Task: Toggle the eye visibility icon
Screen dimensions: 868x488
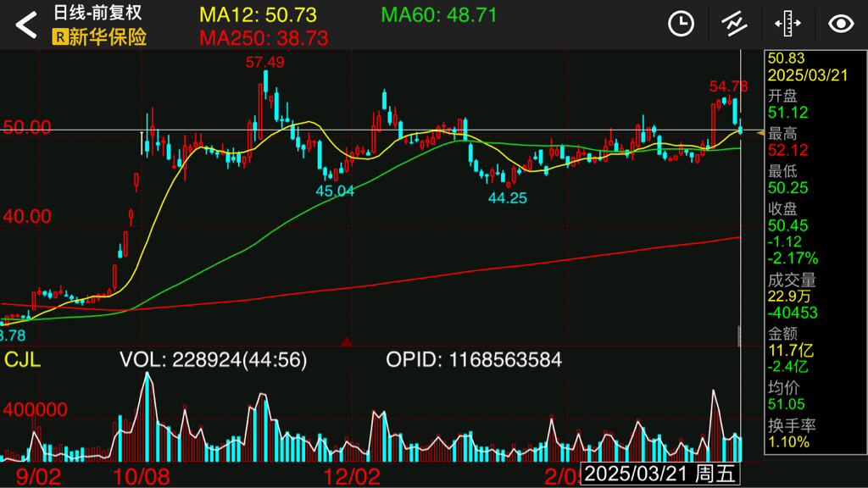Action: point(840,24)
